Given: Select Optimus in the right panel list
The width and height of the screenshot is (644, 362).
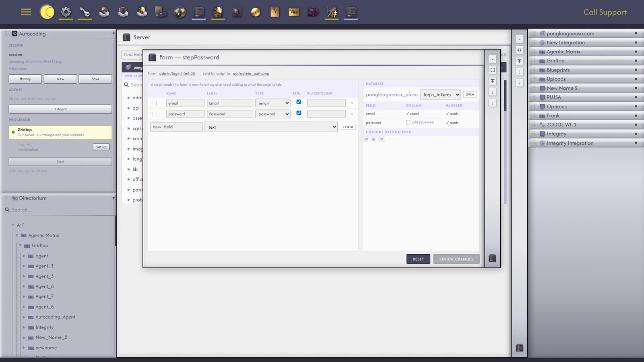Looking at the screenshot, I should 557,107.
